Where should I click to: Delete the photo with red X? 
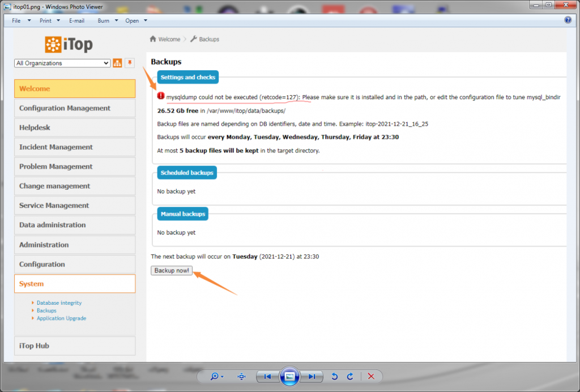pyautogui.click(x=371, y=377)
